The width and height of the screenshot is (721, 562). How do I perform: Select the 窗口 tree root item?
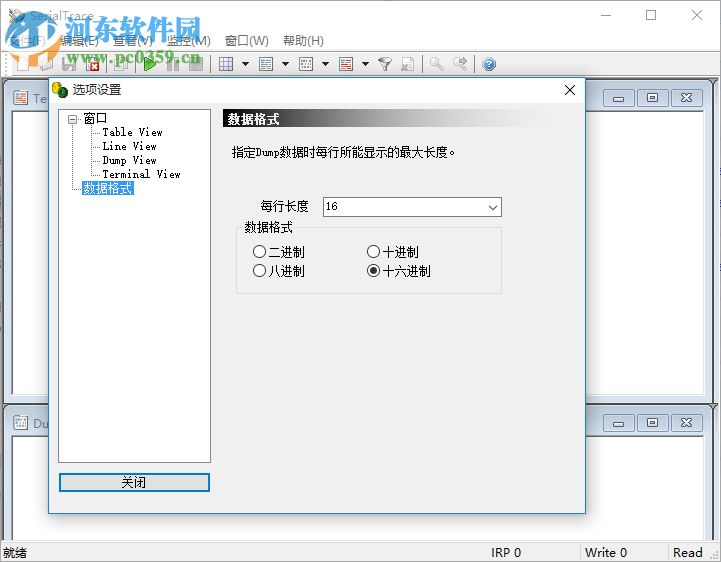[x=95, y=119]
